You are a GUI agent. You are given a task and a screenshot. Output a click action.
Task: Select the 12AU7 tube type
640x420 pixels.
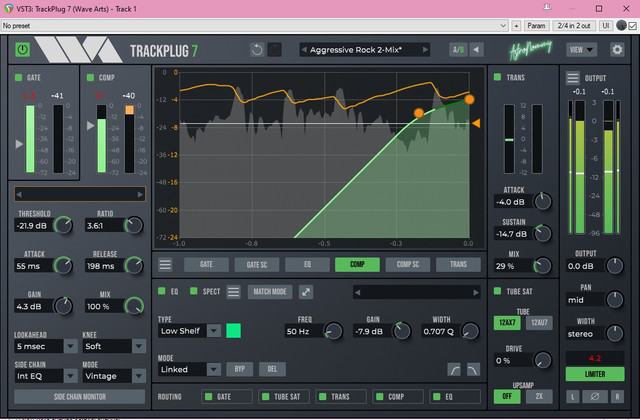[x=539, y=322]
